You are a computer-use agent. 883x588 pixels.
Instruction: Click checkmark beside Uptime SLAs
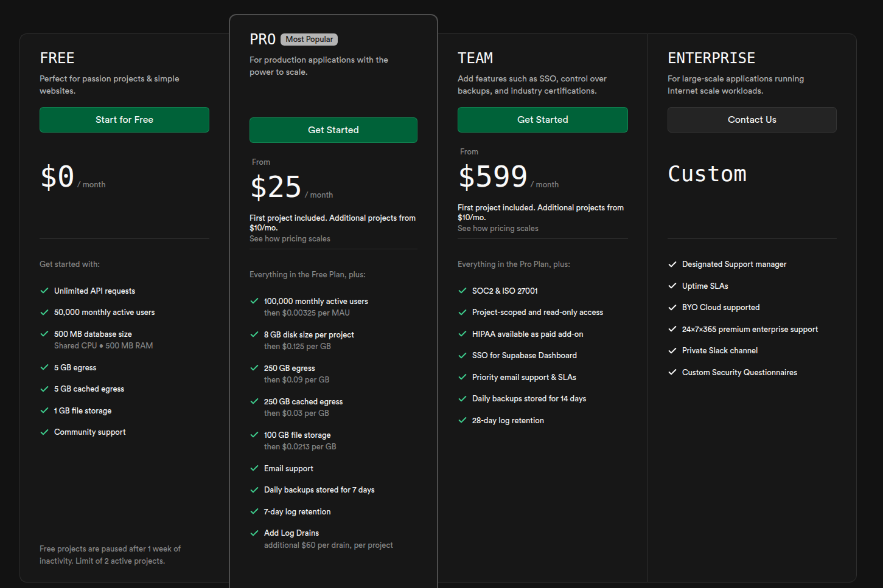coord(672,286)
